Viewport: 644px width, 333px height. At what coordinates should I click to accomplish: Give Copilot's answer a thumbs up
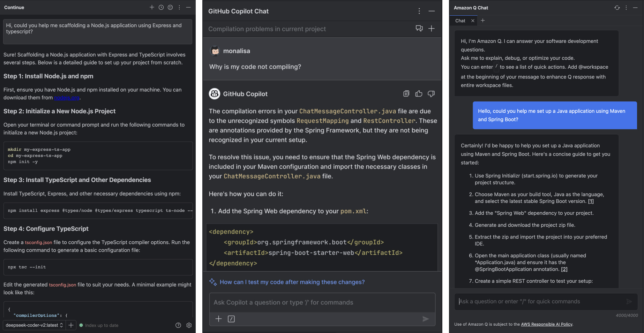[x=419, y=93]
